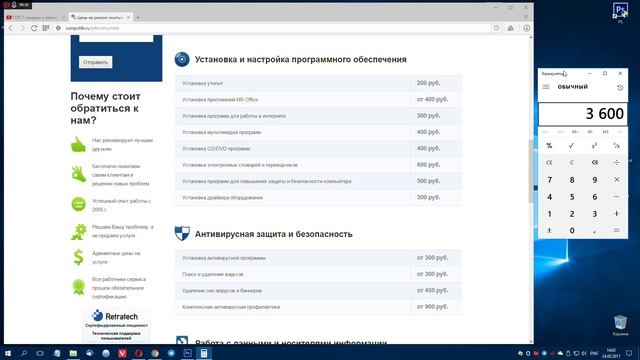Viewport: 640px width, 360px height.
Task: Open the browser speed dial grid
Action: (x=46, y=28)
